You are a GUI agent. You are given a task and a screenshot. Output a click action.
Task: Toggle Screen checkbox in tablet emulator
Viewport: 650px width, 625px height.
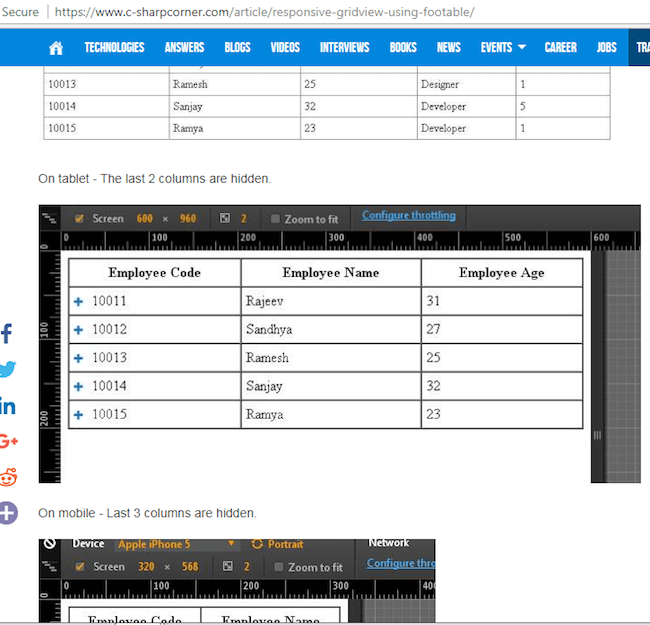click(79, 218)
